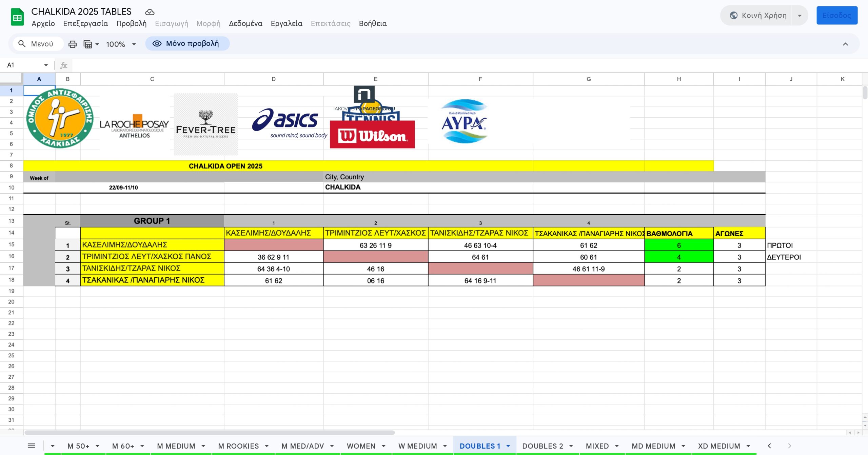Image resolution: width=868 pixels, height=455 pixels.
Task: Expand the Κοινή Χρήση dropdown arrow
Action: 800,16
